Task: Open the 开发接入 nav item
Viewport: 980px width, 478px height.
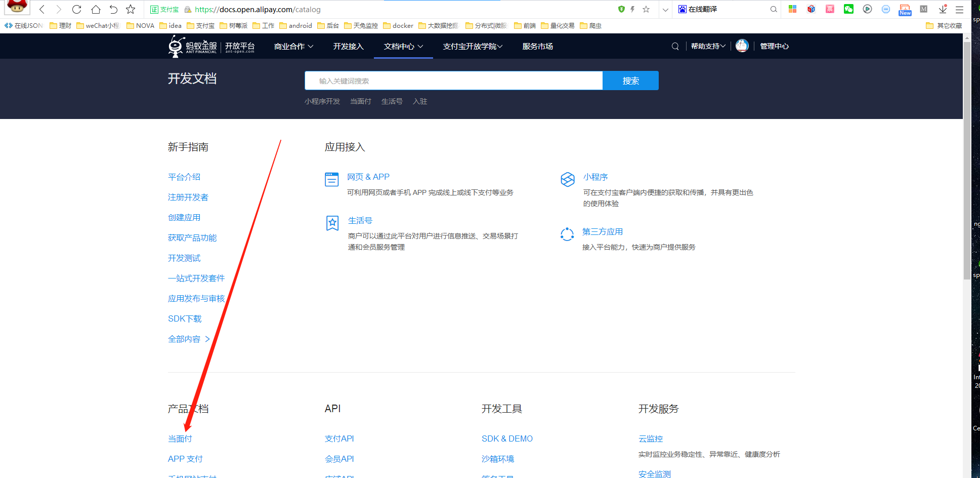Action: point(348,46)
